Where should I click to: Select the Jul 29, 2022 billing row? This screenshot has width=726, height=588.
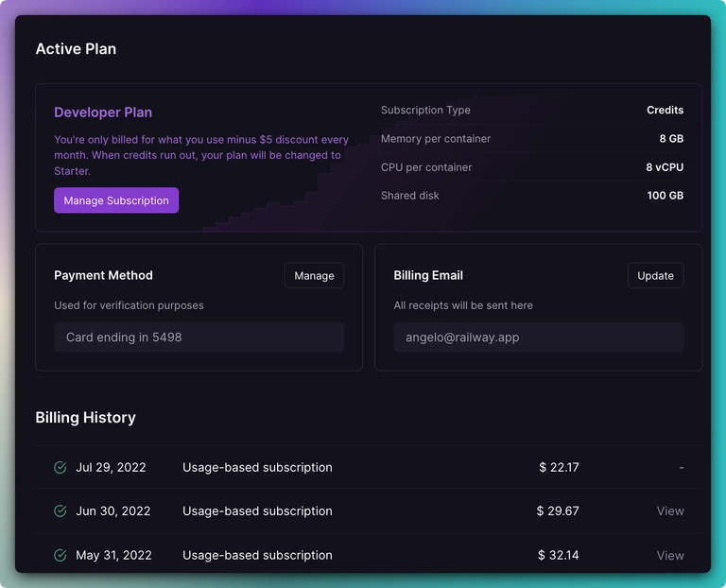(x=369, y=467)
